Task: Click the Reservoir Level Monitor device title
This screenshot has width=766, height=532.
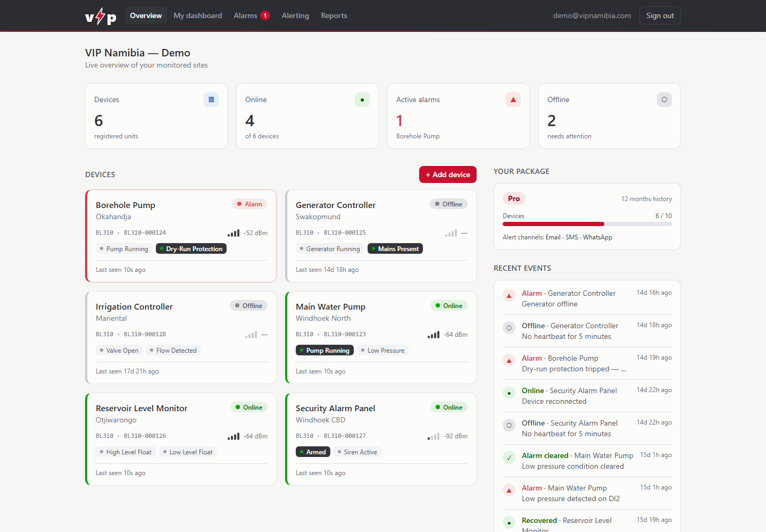Action: coord(141,408)
